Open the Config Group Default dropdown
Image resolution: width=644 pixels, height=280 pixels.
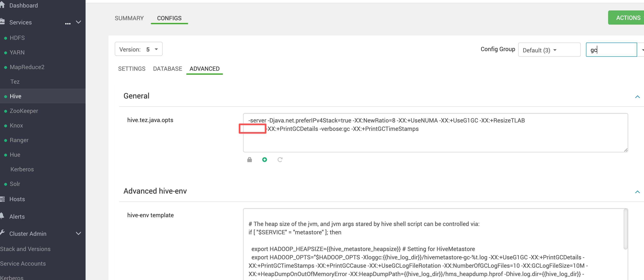tap(549, 50)
